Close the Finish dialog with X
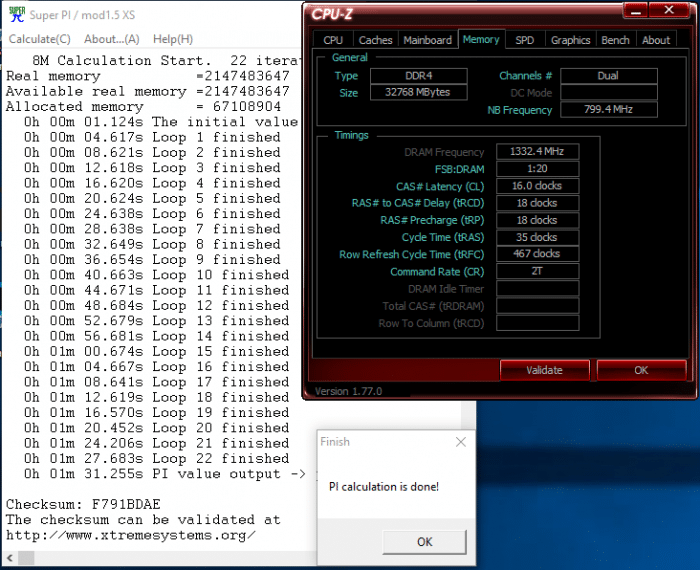Image resolution: width=700 pixels, height=570 pixels. (461, 442)
